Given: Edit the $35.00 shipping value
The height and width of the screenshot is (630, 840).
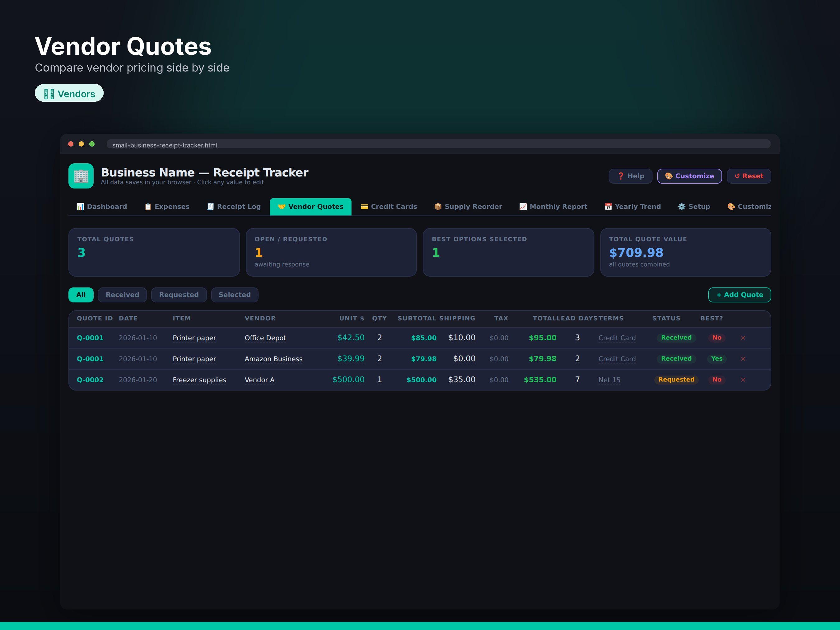Looking at the screenshot, I should click(x=462, y=379).
